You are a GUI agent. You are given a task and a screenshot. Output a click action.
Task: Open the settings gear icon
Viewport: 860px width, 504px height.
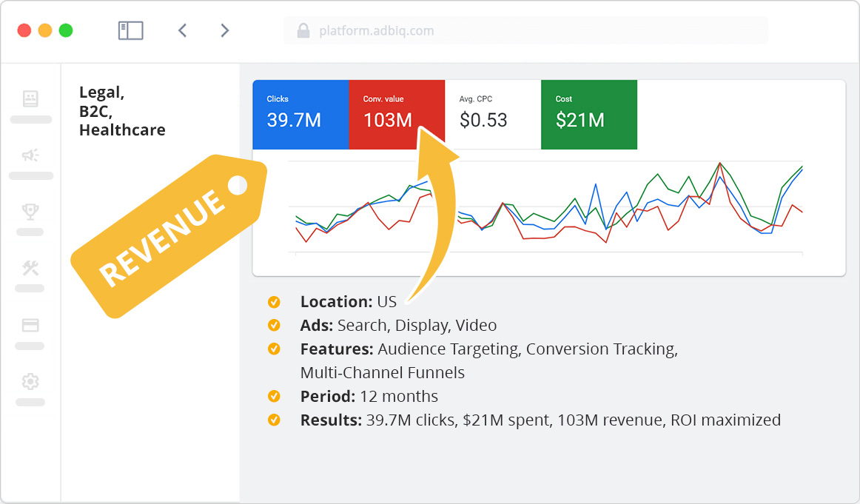30,382
